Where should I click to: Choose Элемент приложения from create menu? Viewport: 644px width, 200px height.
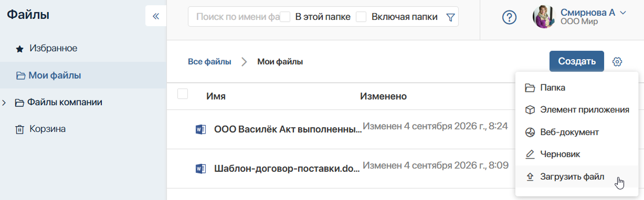click(x=576, y=110)
